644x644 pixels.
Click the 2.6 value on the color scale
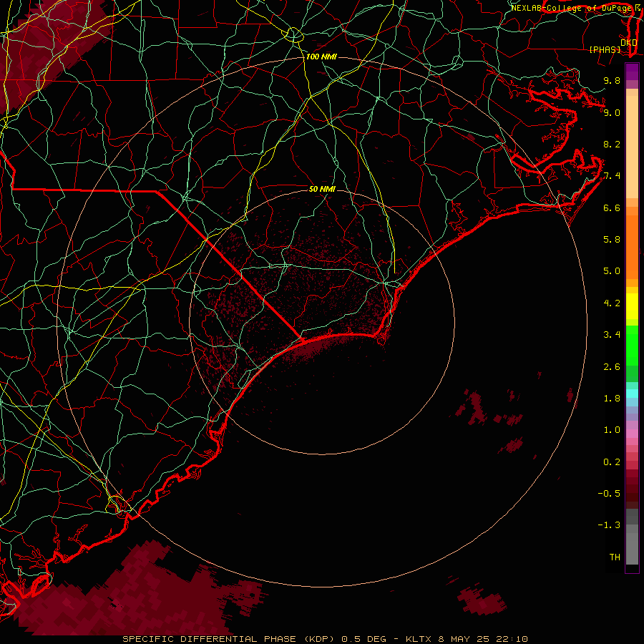612,367
